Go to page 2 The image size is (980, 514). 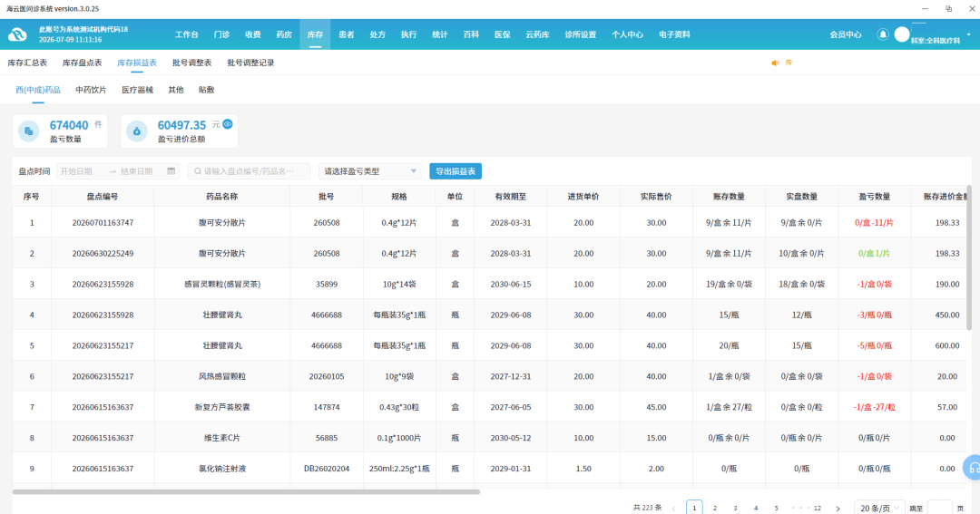click(715, 509)
